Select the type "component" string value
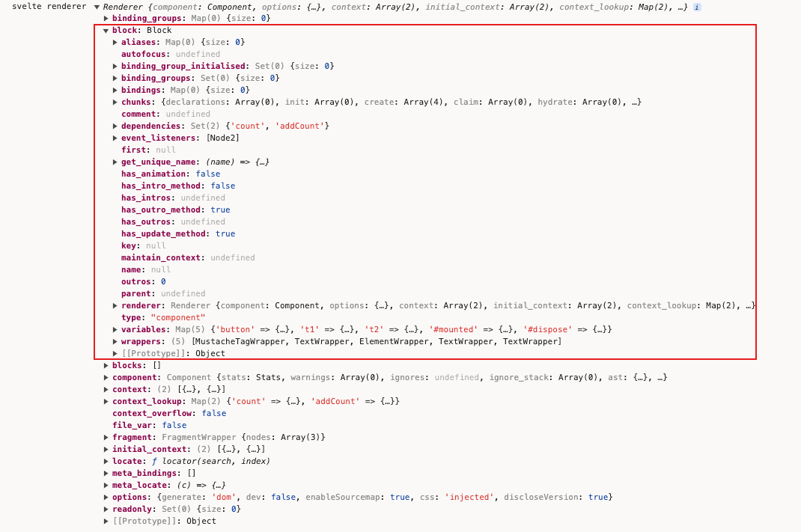The height and width of the screenshot is (532, 801). (178, 318)
